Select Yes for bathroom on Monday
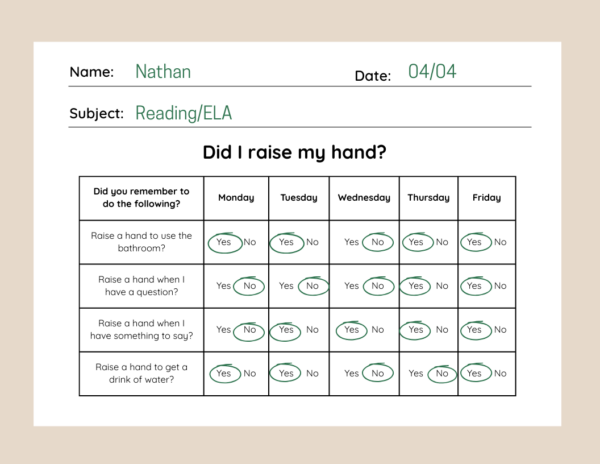600x464 pixels. click(x=223, y=242)
